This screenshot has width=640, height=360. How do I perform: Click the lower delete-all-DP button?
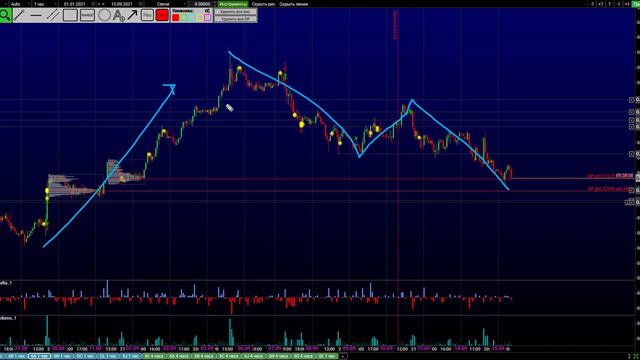click(x=236, y=19)
